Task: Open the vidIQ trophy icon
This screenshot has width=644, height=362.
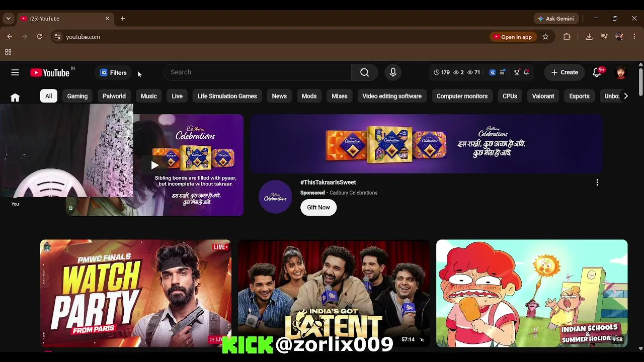Action: coord(517,72)
